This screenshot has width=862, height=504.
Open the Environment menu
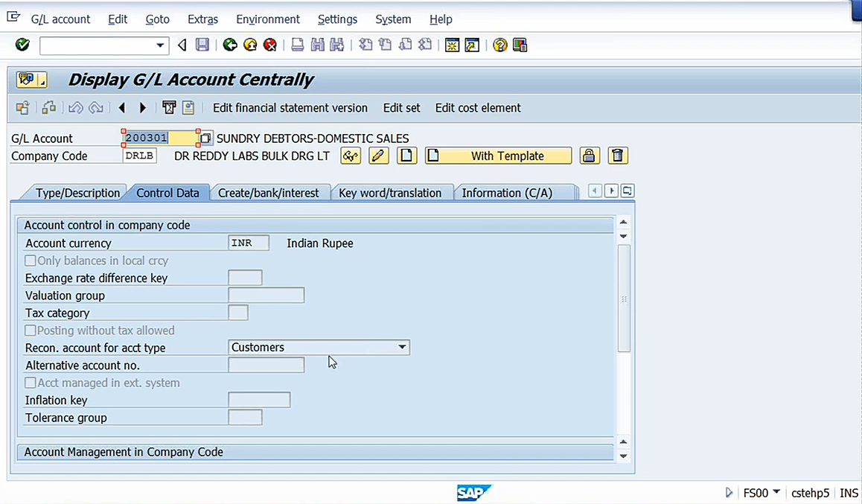[268, 19]
